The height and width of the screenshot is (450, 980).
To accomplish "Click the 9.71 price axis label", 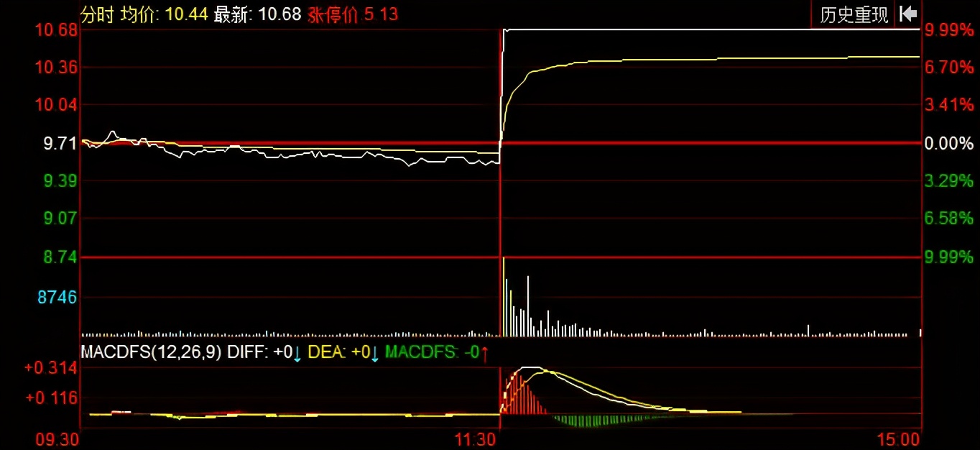I will 60,144.
